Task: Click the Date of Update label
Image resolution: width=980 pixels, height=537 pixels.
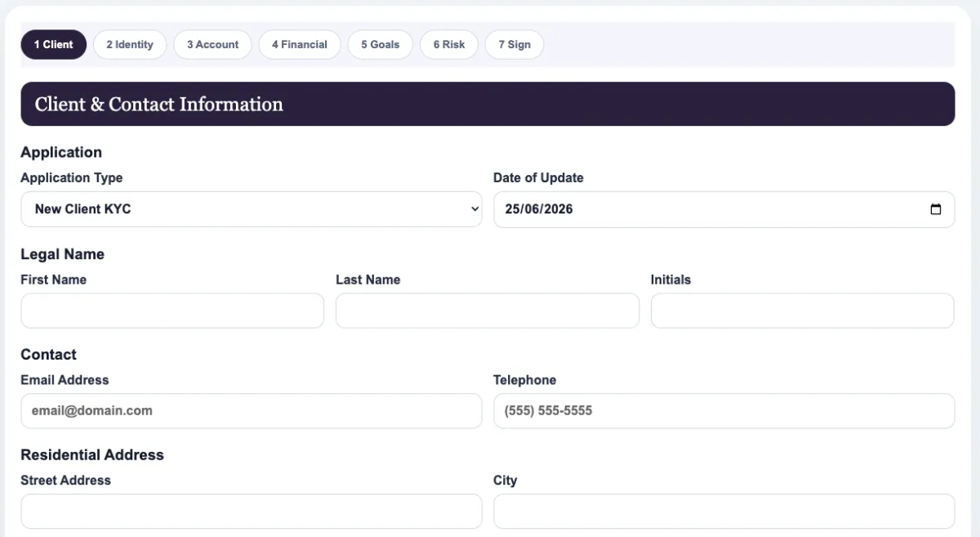Action: (x=538, y=177)
